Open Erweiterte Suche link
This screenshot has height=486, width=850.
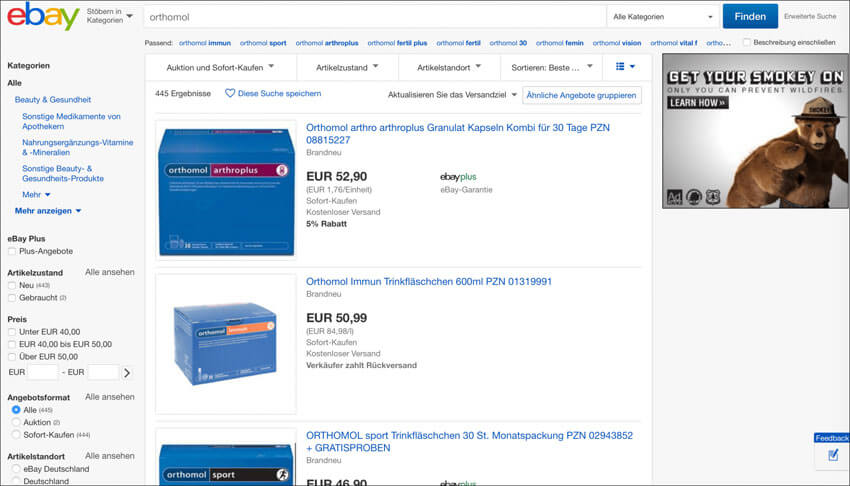pyautogui.click(x=810, y=16)
